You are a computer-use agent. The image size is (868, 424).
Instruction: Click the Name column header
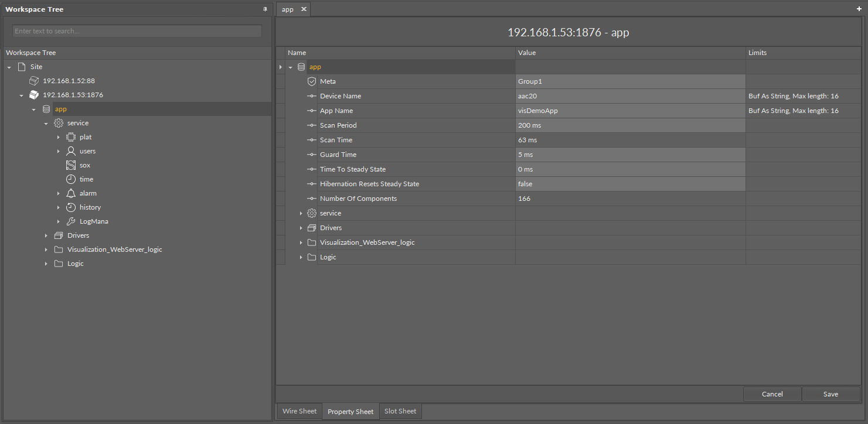click(x=400, y=53)
